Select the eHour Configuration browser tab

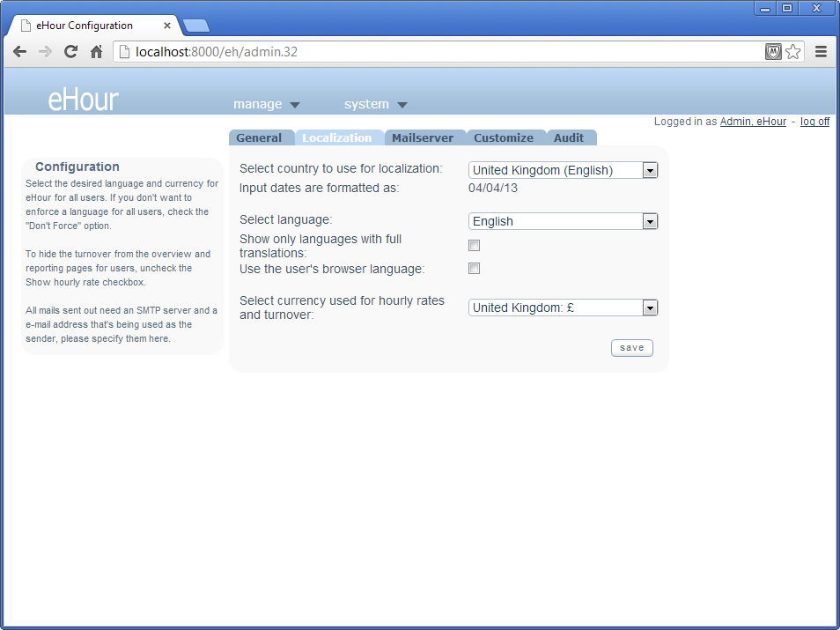(93, 26)
